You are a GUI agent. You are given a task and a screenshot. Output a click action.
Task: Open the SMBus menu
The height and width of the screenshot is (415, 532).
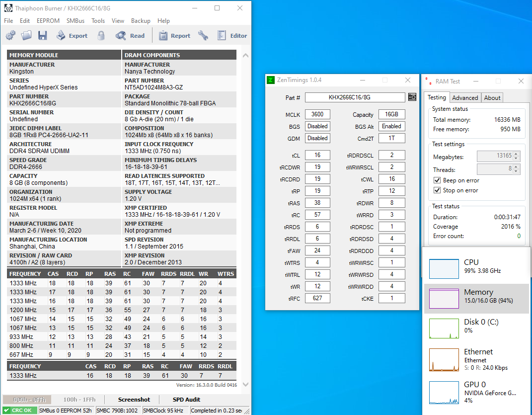click(x=76, y=21)
